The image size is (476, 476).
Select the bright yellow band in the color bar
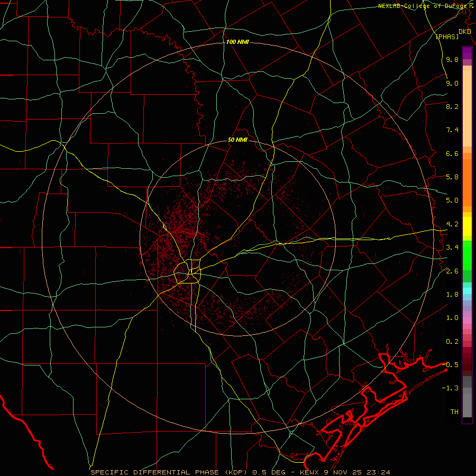[467, 226]
